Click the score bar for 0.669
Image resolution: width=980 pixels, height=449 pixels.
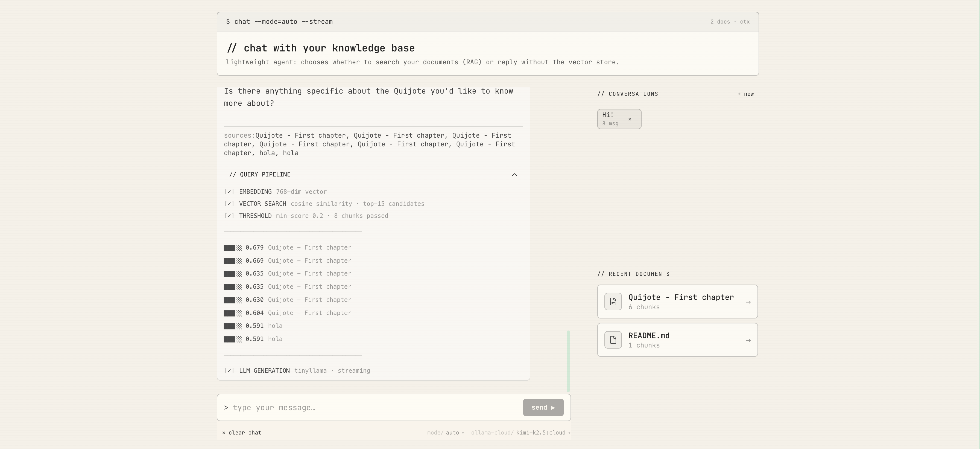tap(233, 261)
